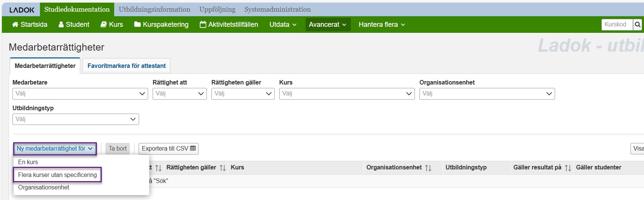The height and width of the screenshot is (200, 644).
Task: Open Aktivitetstillfällen calendar icon
Action: [x=203, y=25]
